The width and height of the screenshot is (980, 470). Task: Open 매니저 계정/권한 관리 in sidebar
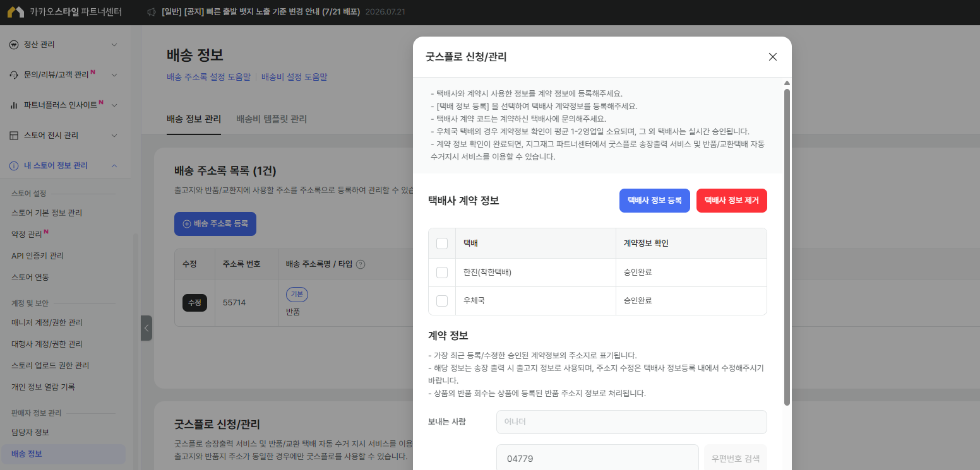(47, 323)
